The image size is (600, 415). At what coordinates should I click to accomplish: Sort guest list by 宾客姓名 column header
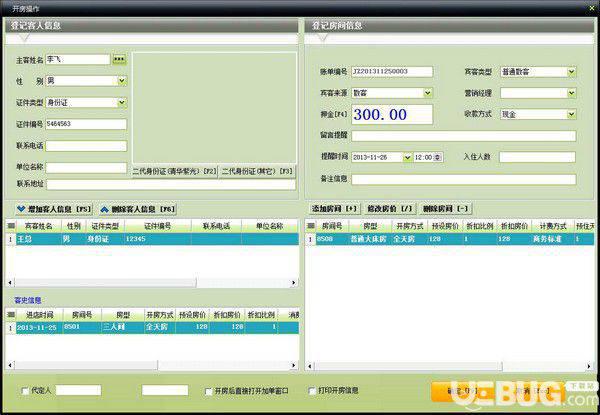pos(38,226)
